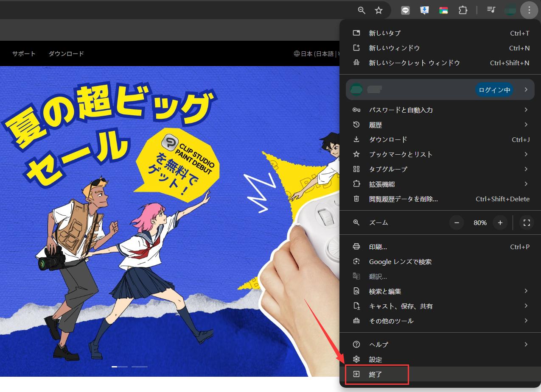Select 新しいタブ menu entry

tap(440, 33)
